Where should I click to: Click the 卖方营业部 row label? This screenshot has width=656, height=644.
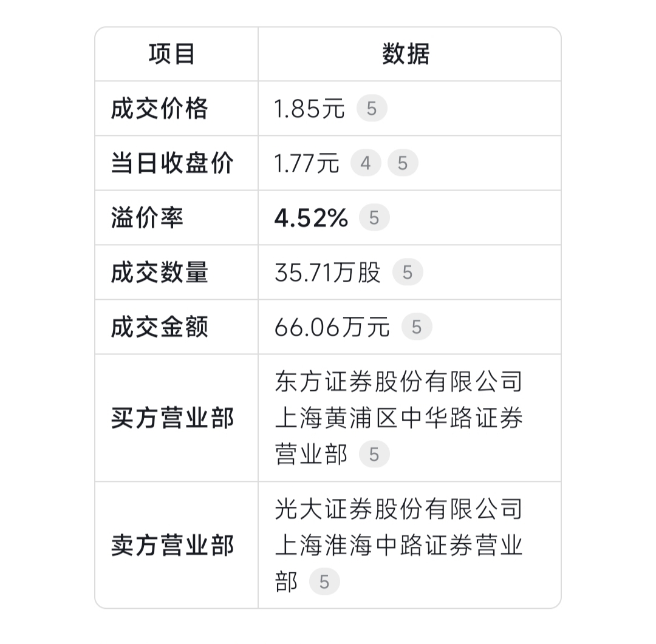click(172, 546)
